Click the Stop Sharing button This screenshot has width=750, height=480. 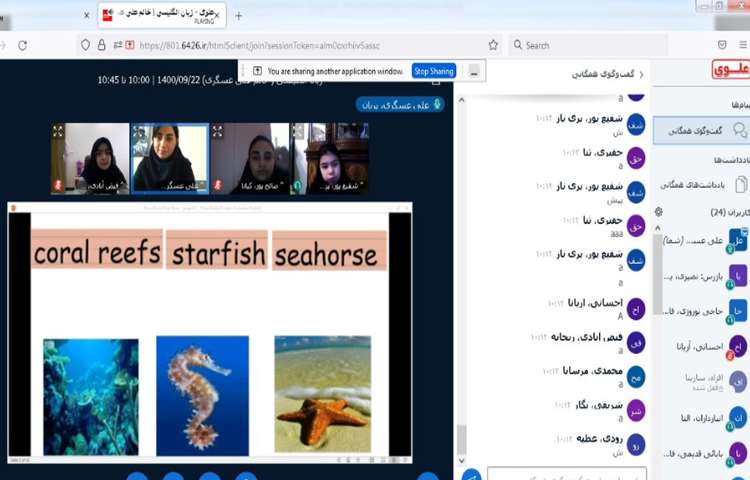tap(434, 71)
